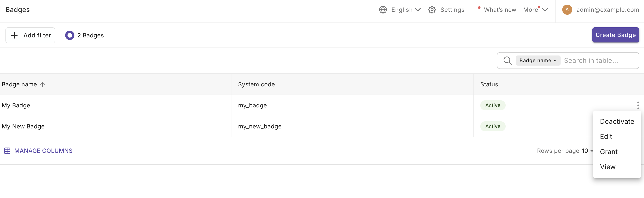Choose Grant in the row menu
The height and width of the screenshot is (198, 644).
click(609, 152)
